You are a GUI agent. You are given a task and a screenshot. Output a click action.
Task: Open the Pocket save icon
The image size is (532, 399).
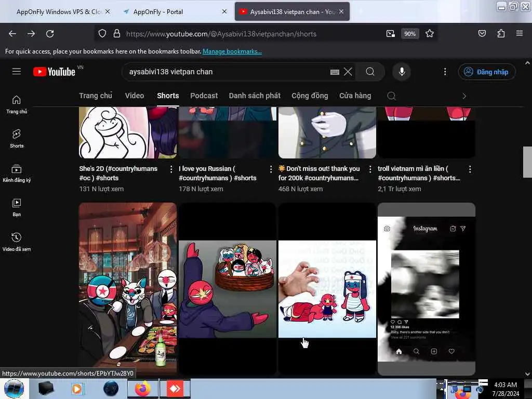[482, 34]
